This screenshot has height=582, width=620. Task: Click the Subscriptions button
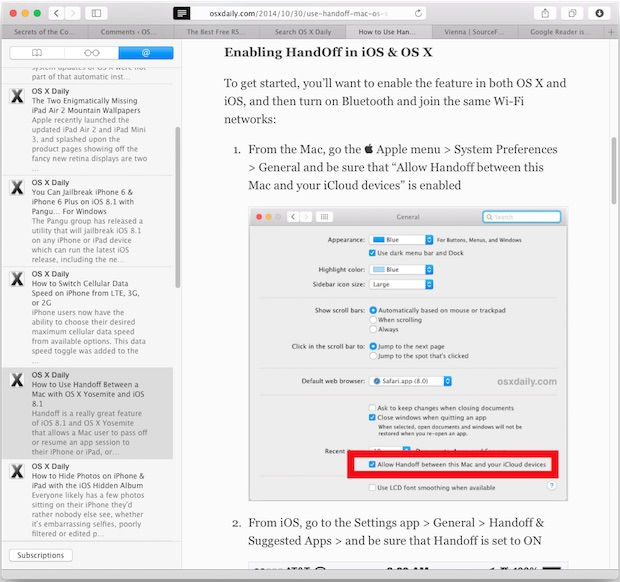pos(41,555)
